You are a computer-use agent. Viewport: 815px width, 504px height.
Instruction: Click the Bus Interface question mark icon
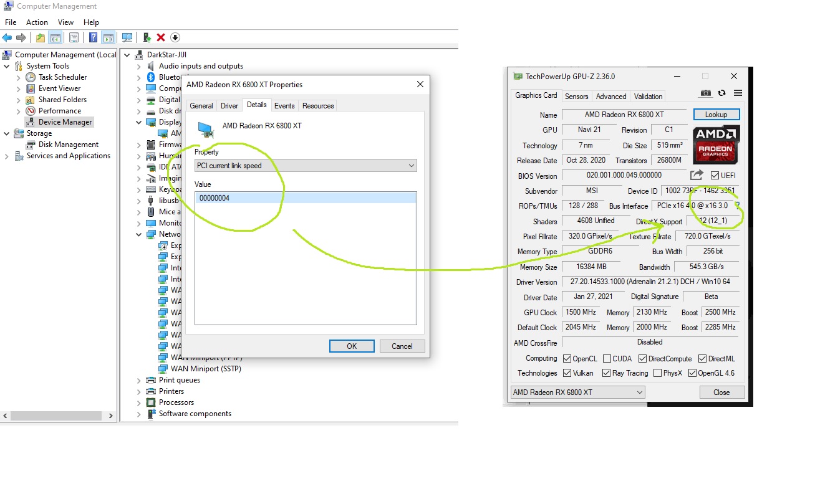[x=737, y=205]
